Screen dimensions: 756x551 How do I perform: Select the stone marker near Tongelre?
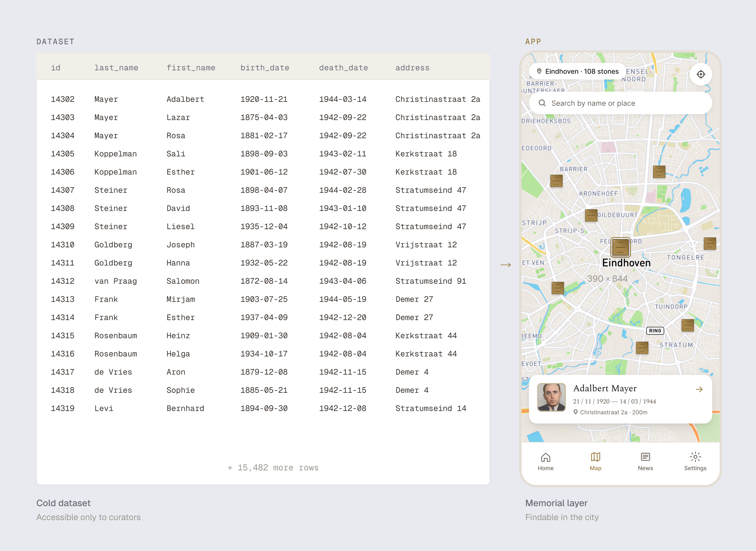click(x=710, y=243)
